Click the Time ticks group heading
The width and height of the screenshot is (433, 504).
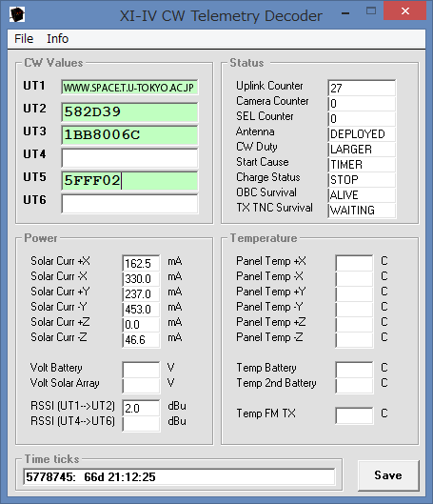pos(52,459)
